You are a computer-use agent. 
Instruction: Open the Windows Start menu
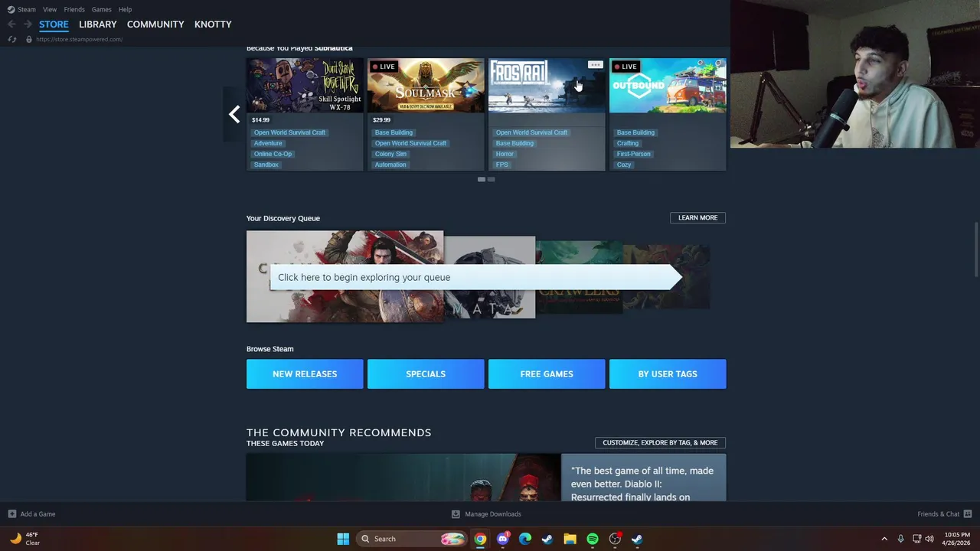343,539
